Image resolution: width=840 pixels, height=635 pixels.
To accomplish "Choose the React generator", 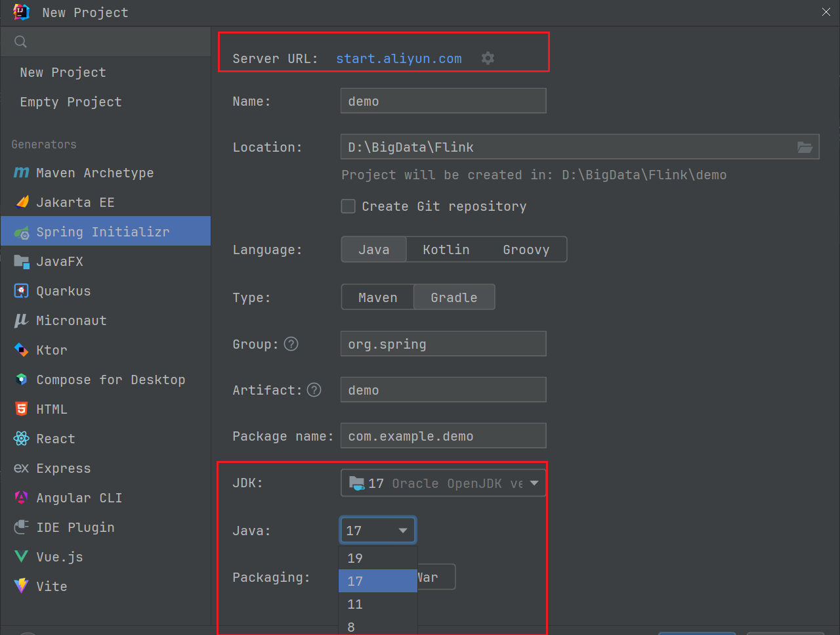I will [x=106, y=439].
